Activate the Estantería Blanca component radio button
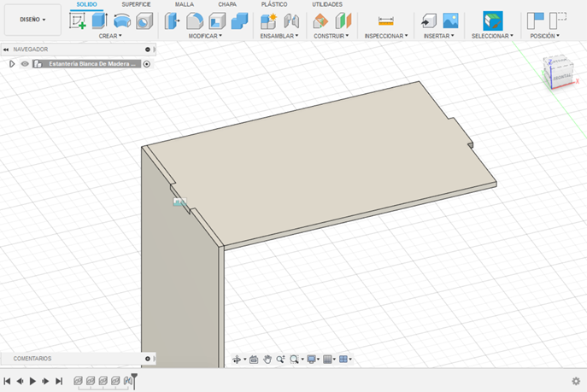 coord(147,64)
